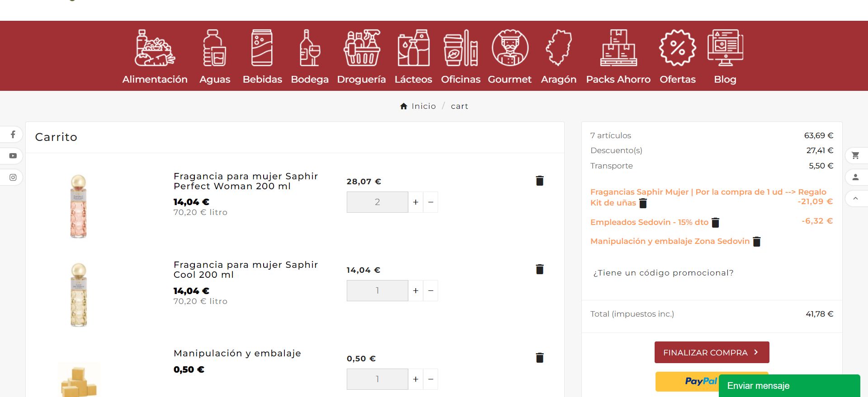This screenshot has height=397, width=868.
Task: Click the Total amount 41,78 €
Action: tap(820, 314)
